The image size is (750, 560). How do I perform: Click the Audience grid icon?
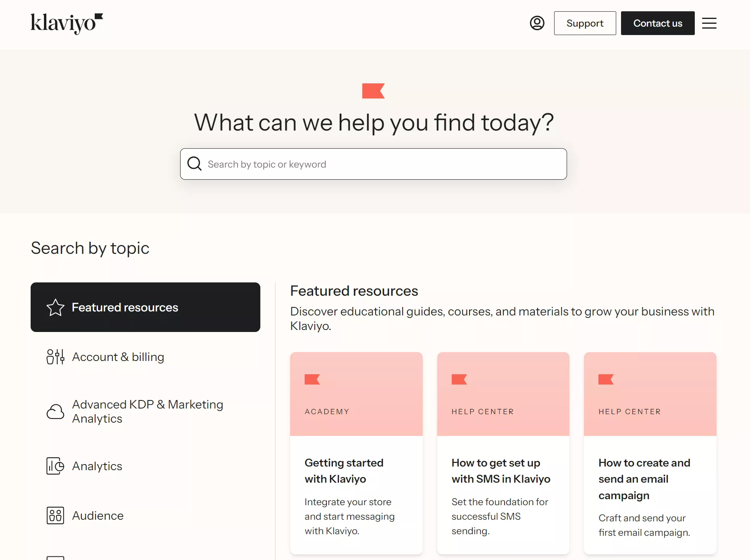click(55, 516)
